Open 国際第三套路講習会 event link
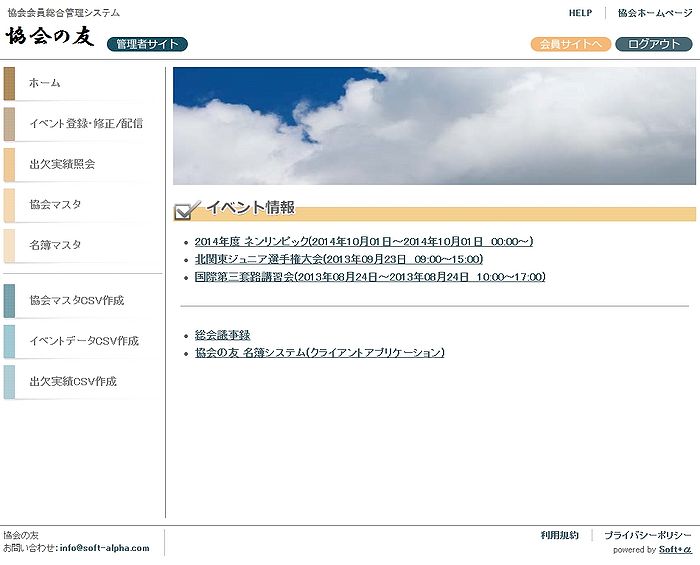The width and height of the screenshot is (700, 565). pyautogui.click(x=370, y=277)
